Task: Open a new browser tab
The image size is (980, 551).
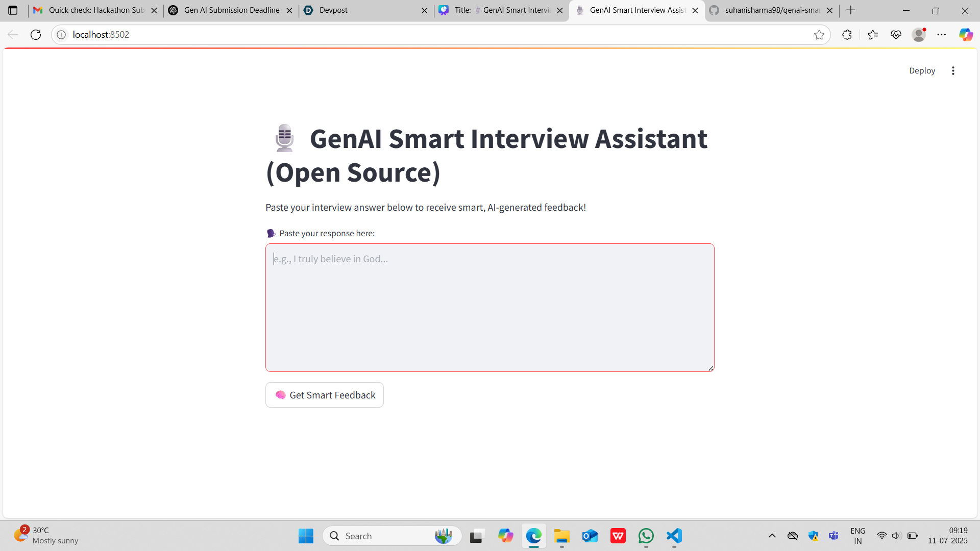Action: 851,10
